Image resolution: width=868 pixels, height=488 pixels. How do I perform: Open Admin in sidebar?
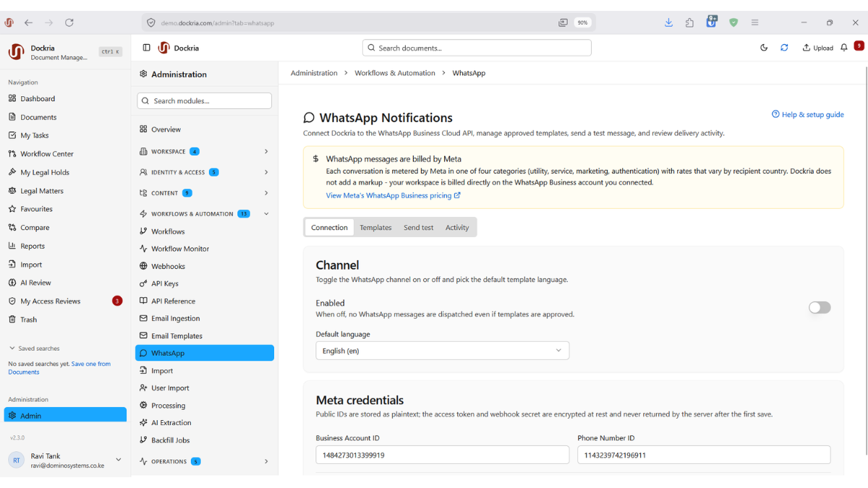coord(65,416)
